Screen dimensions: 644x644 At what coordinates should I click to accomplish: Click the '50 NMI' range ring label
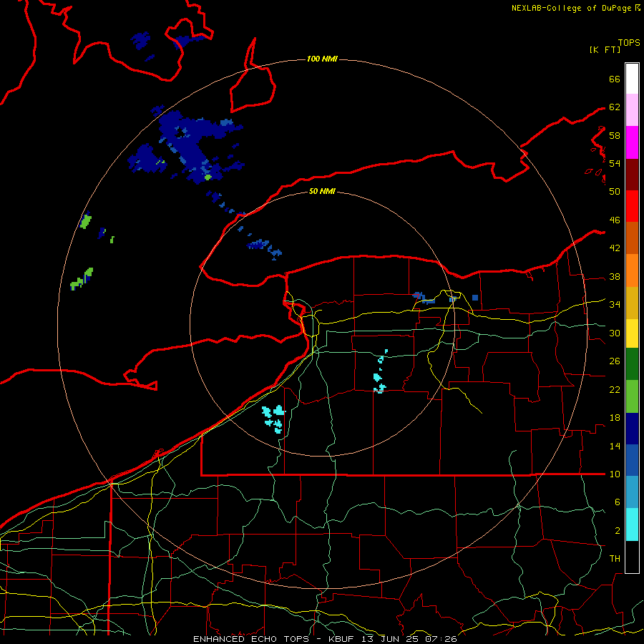(x=322, y=191)
